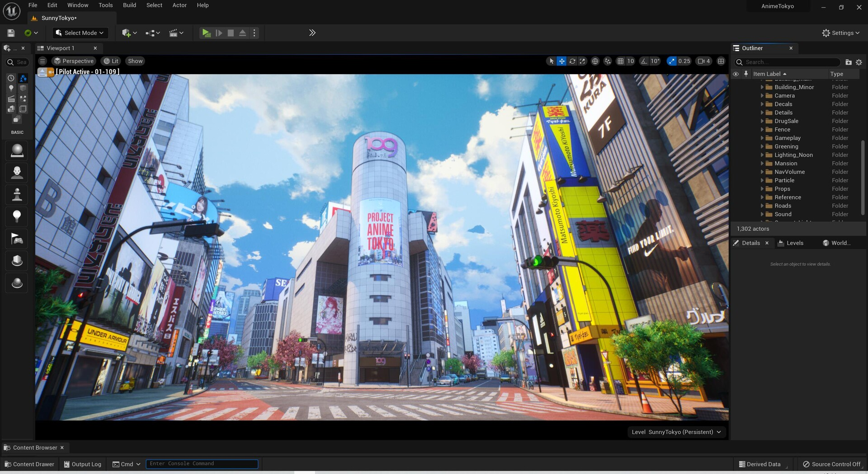This screenshot has width=868, height=474.
Task: Click the Pawn icon in Basic list
Action: [17, 195]
